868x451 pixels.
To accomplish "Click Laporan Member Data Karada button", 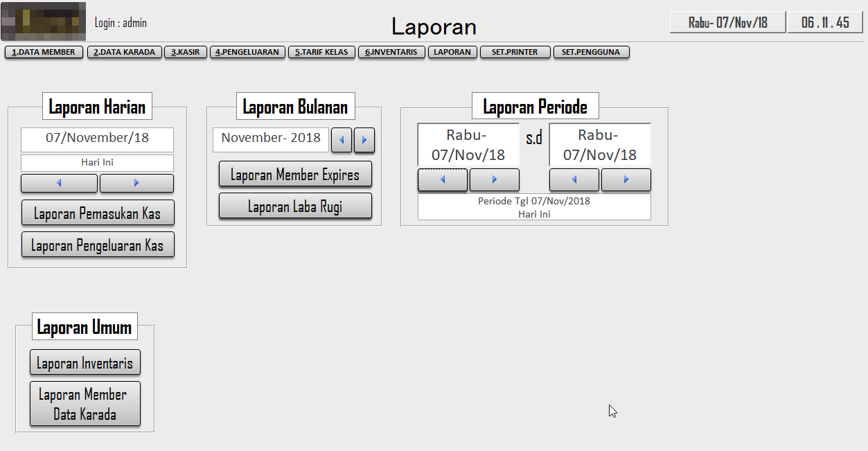I will click(x=85, y=404).
